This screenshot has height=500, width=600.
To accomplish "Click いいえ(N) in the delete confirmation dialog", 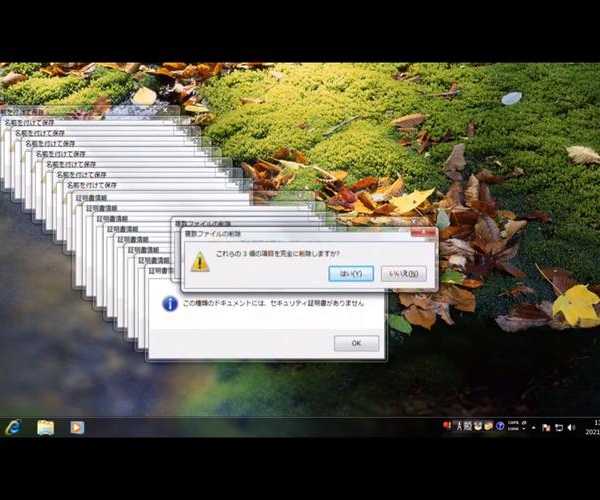I will click(404, 274).
